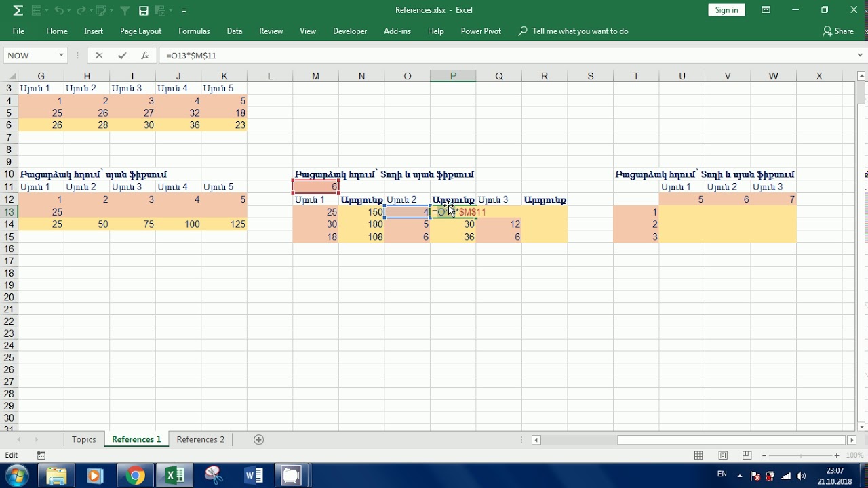This screenshot has width=868, height=488.
Task: Show hidden system tray icons
Action: pyautogui.click(x=740, y=476)
